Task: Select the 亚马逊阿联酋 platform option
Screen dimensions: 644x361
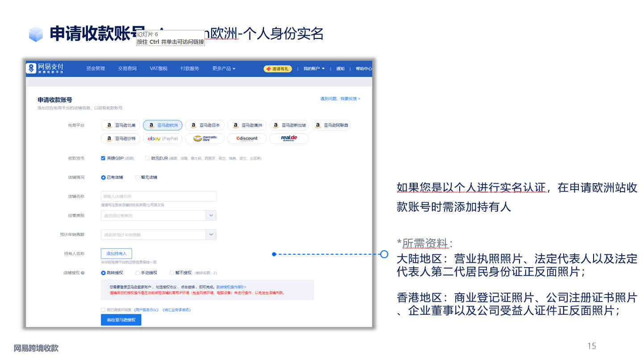Action: click(331, 126)
